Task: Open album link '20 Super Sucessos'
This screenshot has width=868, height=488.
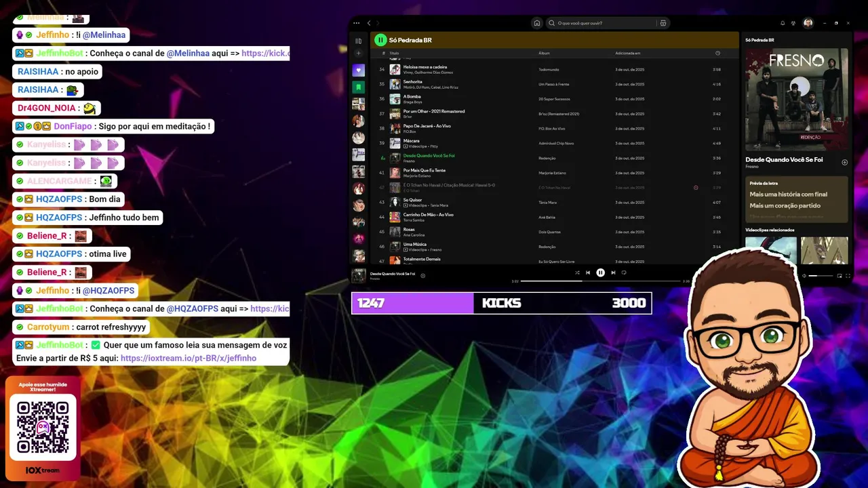Action: [554, 99]
